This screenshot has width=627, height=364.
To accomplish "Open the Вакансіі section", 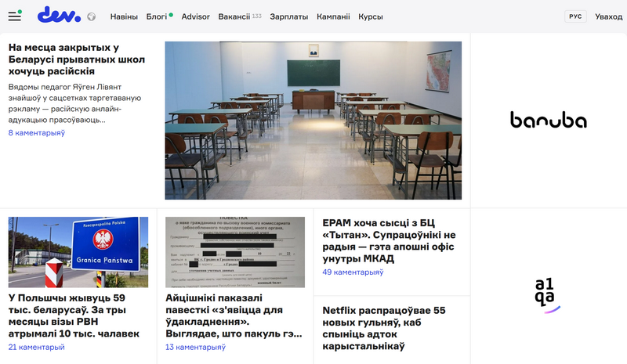I will pos(234,16).
